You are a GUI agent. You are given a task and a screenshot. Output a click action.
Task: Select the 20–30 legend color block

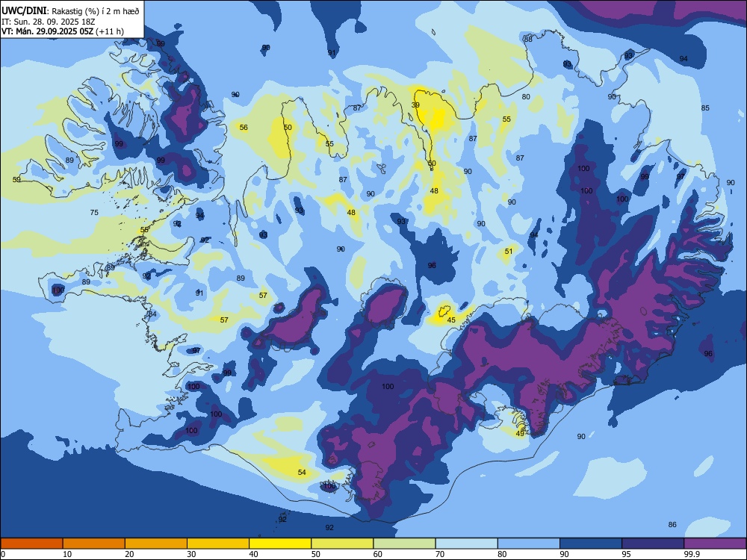(x=156, y=544)
